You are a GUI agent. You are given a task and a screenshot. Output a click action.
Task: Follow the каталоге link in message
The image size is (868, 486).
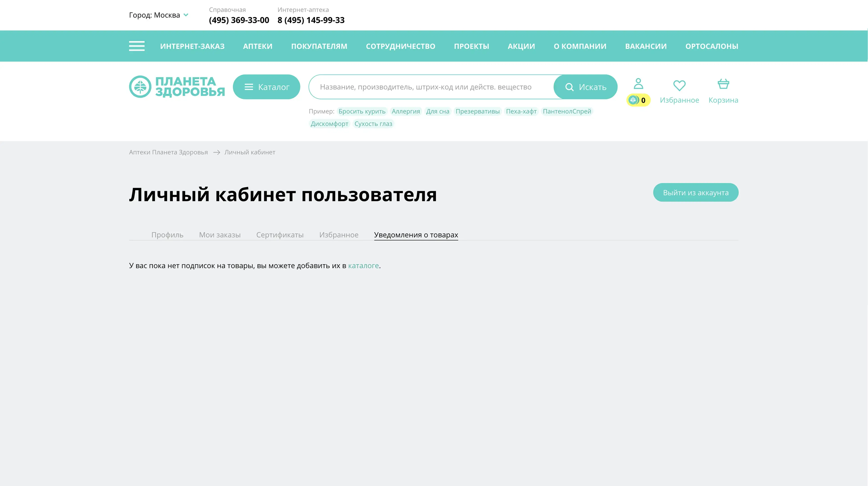[363, 266]
